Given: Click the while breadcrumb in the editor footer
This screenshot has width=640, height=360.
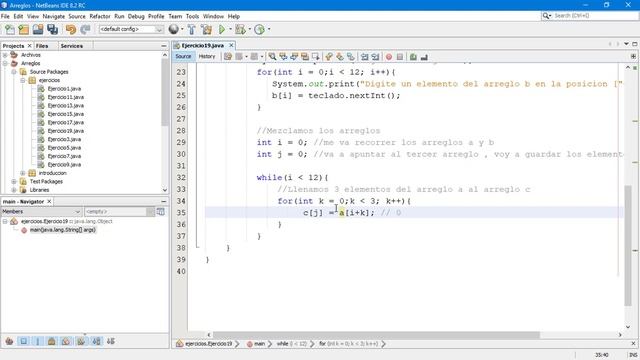Looking at the screenshot, I should pyautogui.click(x=291, y=344).
